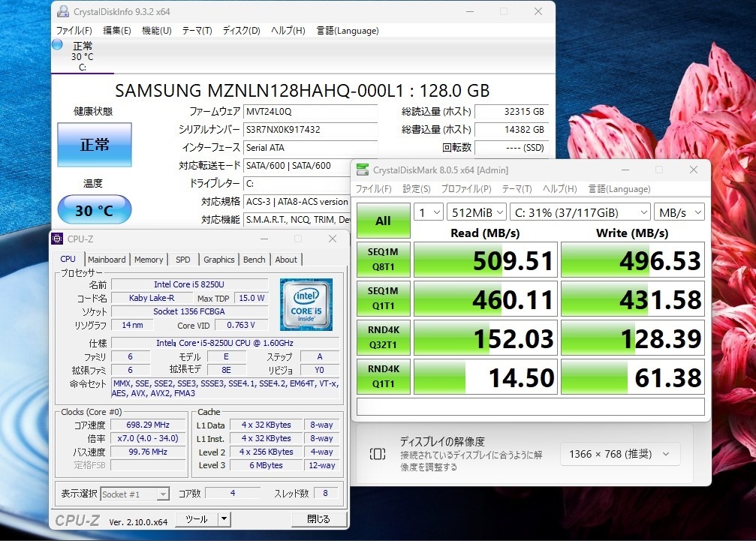Click the total host writes value 14382 GB
The image size is (756, 541).
511,130
